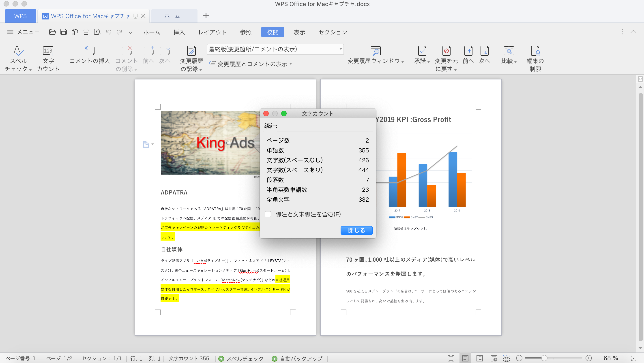Click document outline icon beside page
This screenshot has height=363, width=644.
[146, 144]
